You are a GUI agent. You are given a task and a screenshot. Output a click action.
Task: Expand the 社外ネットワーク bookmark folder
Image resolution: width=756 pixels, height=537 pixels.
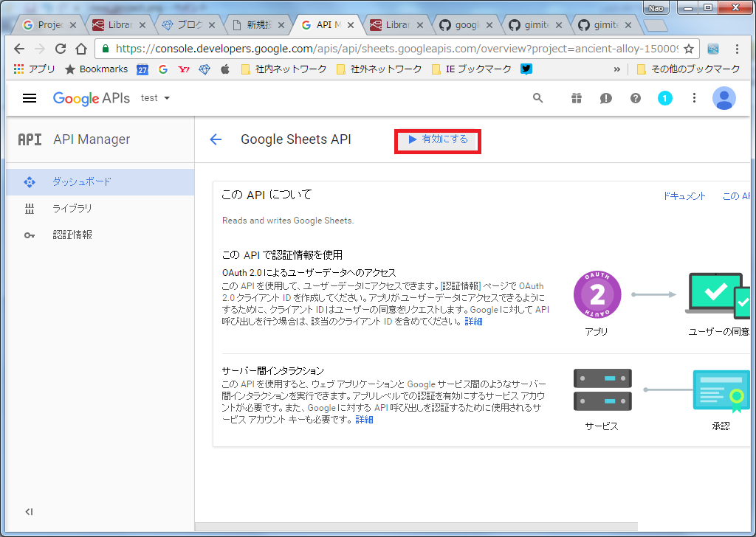point(379,69)
